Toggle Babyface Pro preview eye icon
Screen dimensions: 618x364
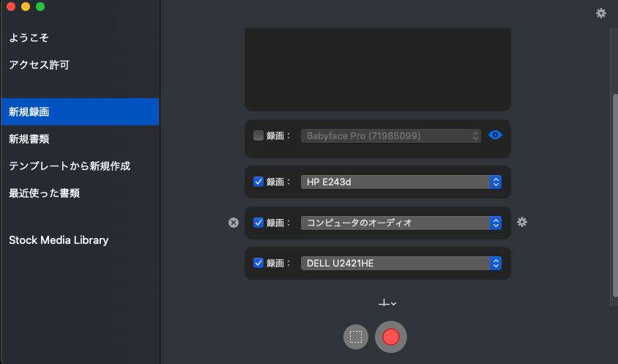(x=495, y=135)
